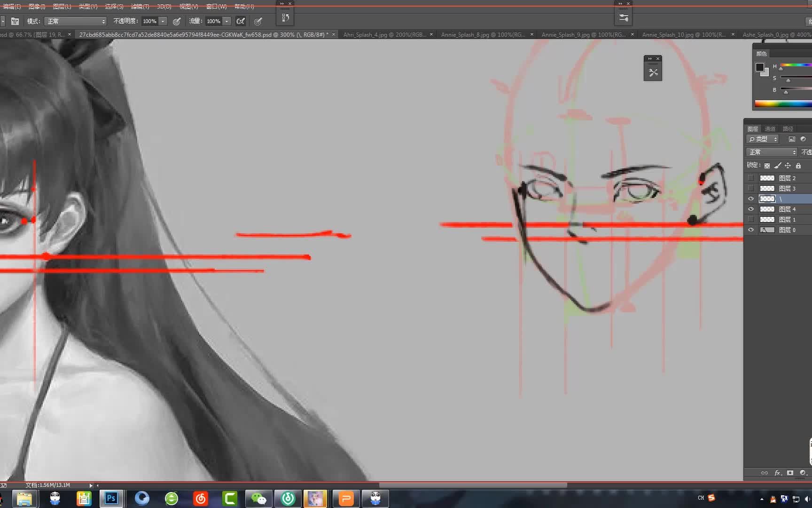This screenshot has width=812, height=508.
Task: Click the background color swatch
Action: click(766, 73)
